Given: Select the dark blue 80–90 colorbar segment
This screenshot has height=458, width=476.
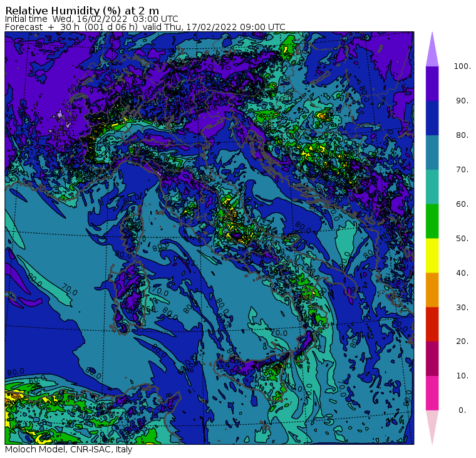Looking at the screenshot, I should tap(432, 118).
